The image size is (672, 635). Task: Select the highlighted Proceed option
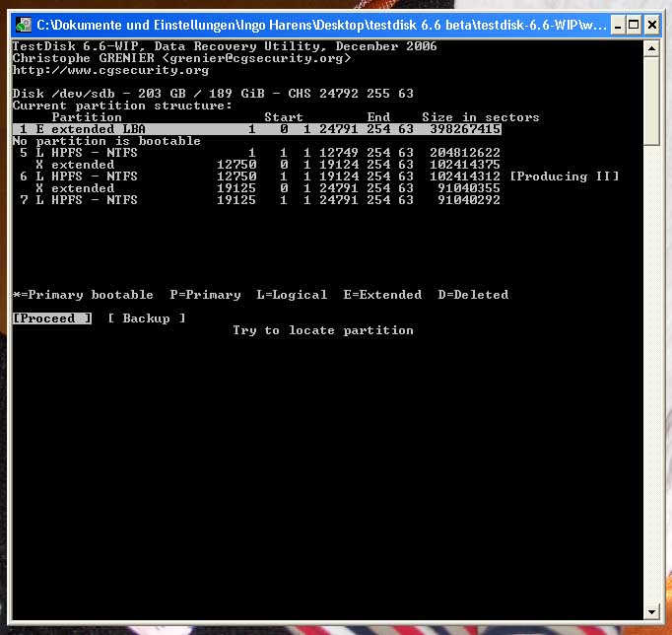tap(52, 318)
